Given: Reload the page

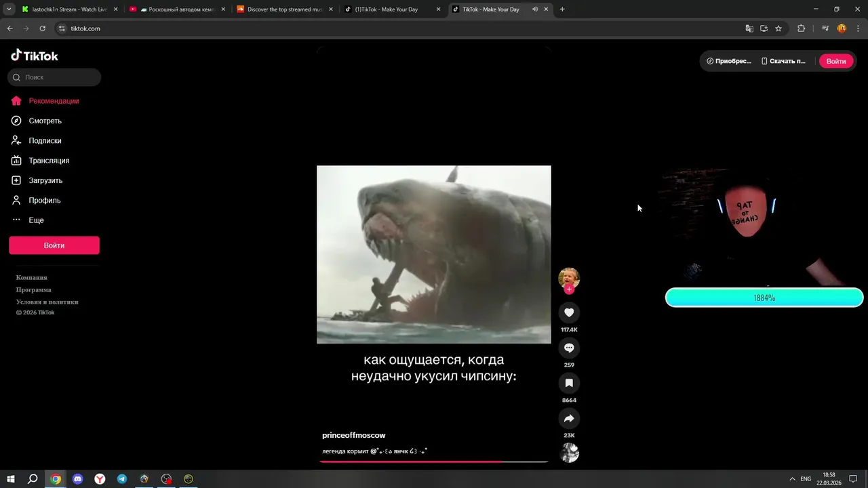Looking at the screenshot, I should point(42,28).
